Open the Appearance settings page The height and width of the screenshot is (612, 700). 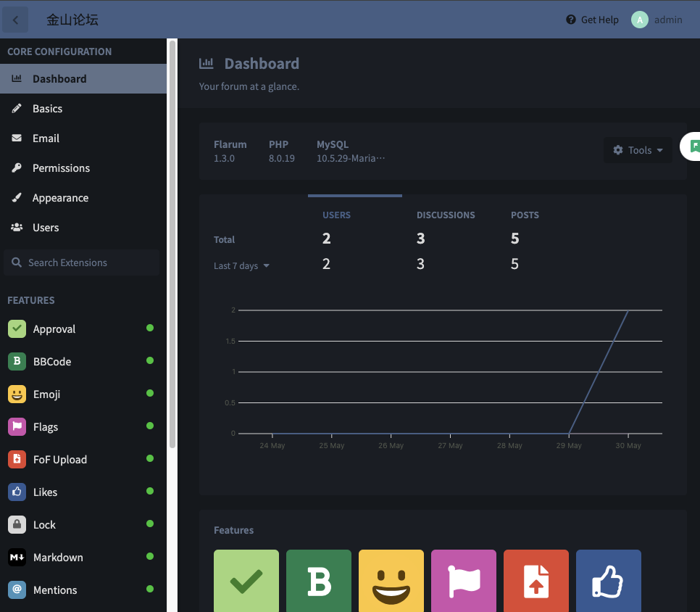[60, 198]
